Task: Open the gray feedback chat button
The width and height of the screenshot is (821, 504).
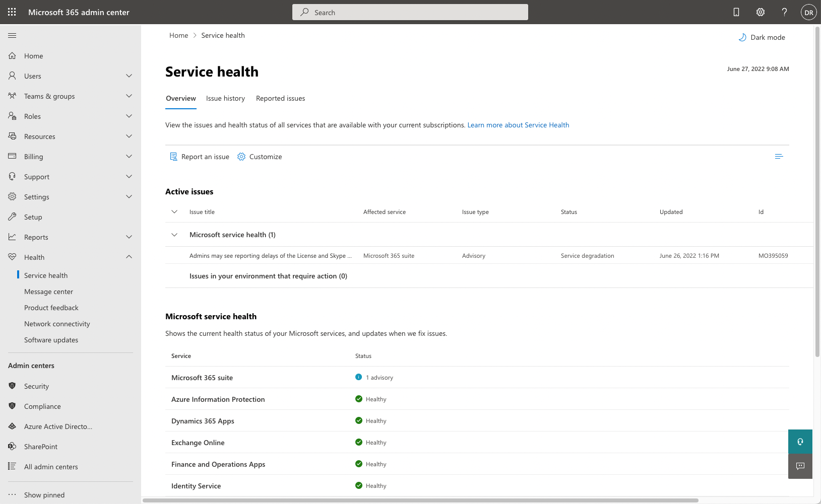Action: coord(800,466)
